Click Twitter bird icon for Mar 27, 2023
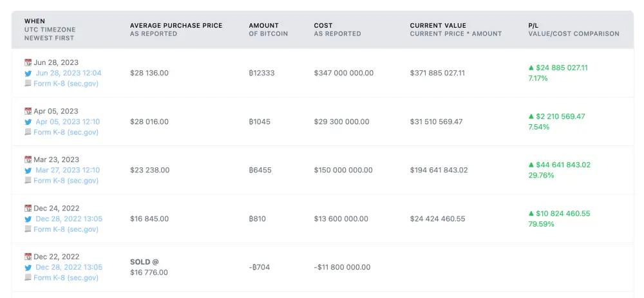 (28, 171)
